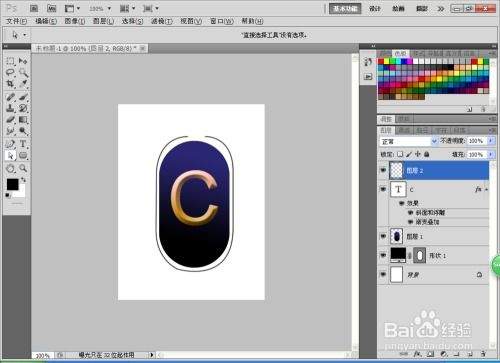Select the Rounded Rectangle shape tool

click(23, 155)
